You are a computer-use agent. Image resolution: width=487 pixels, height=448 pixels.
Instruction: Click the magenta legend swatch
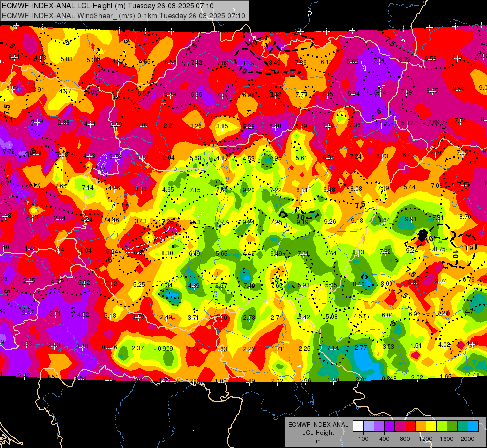click(x=400, y=426)
